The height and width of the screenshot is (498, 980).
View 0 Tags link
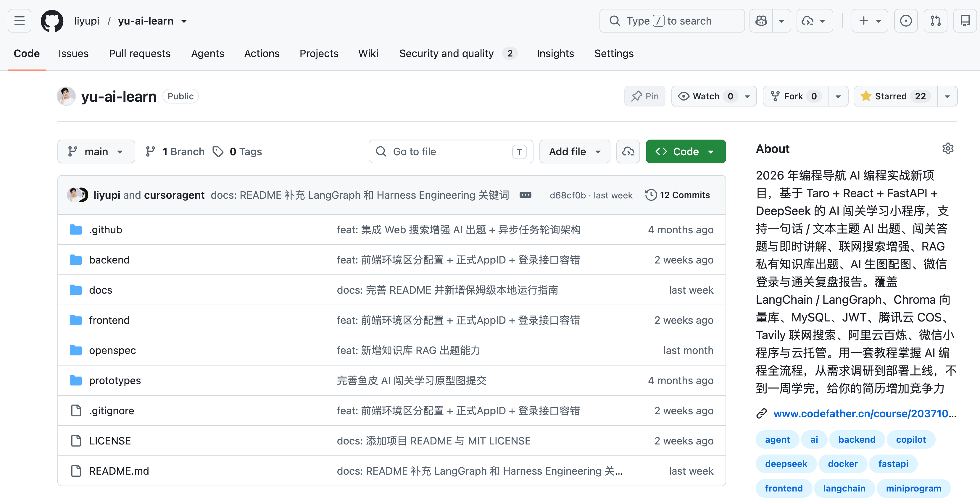(x=238, y=152)
